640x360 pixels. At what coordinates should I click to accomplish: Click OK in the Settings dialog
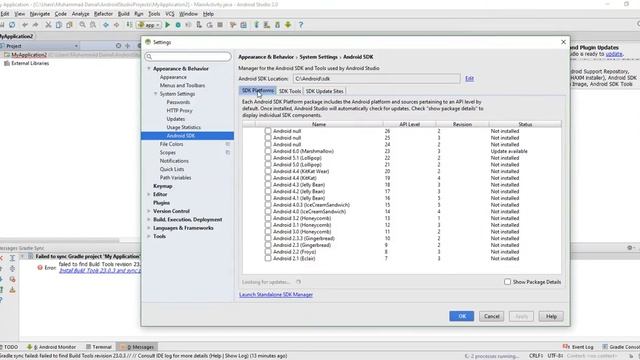(462, 316)
